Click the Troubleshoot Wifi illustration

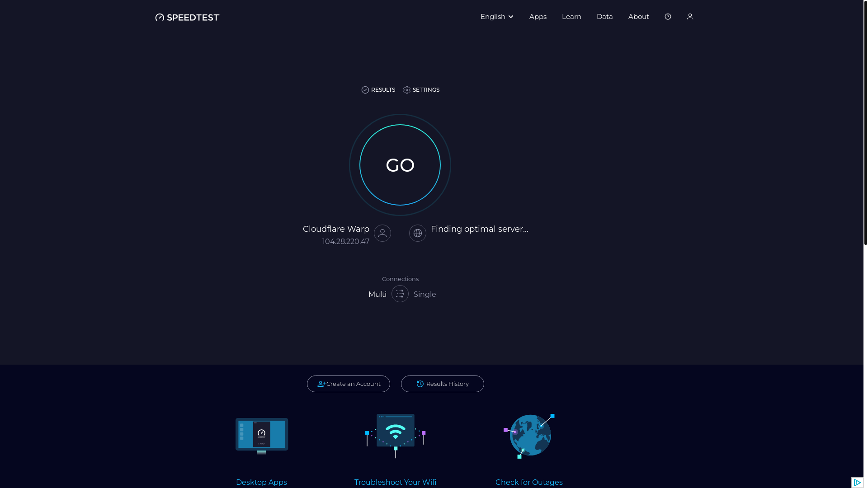pyautogui.click(x=396, y=436)
